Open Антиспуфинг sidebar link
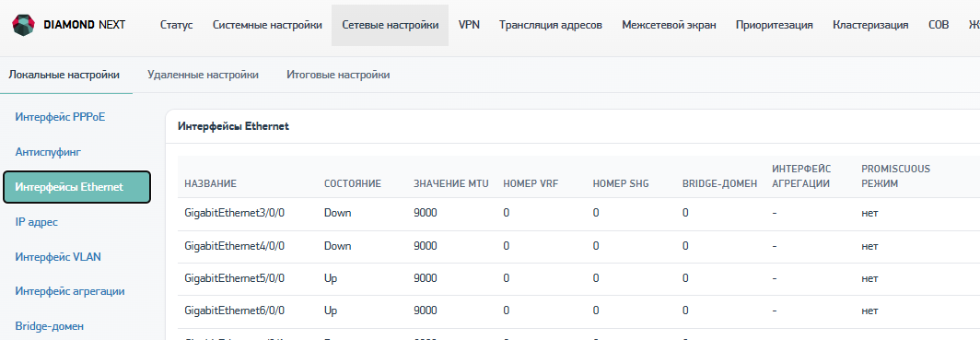This screenshot has width=980, height=340. point(49,152)
